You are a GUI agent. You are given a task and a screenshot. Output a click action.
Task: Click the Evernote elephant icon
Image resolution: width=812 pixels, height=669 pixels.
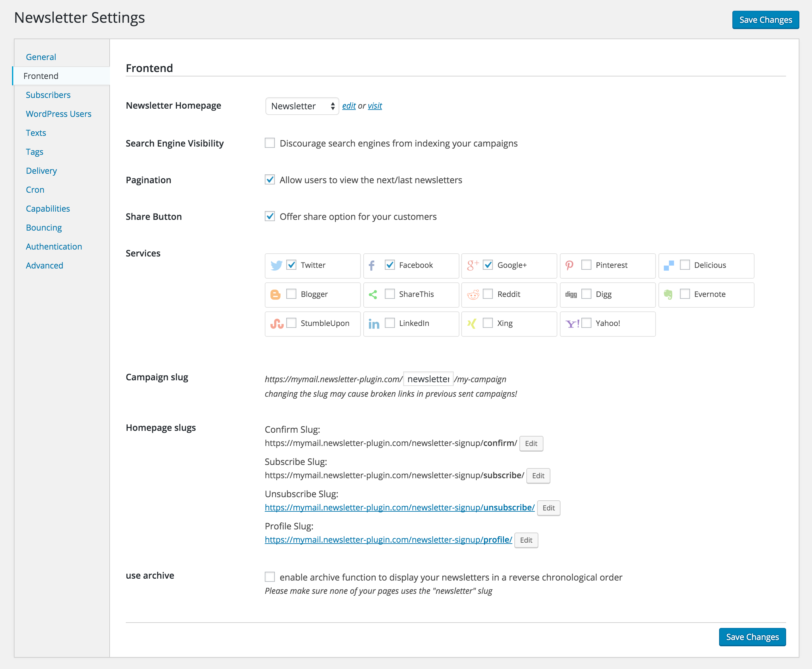click(668, 294)
